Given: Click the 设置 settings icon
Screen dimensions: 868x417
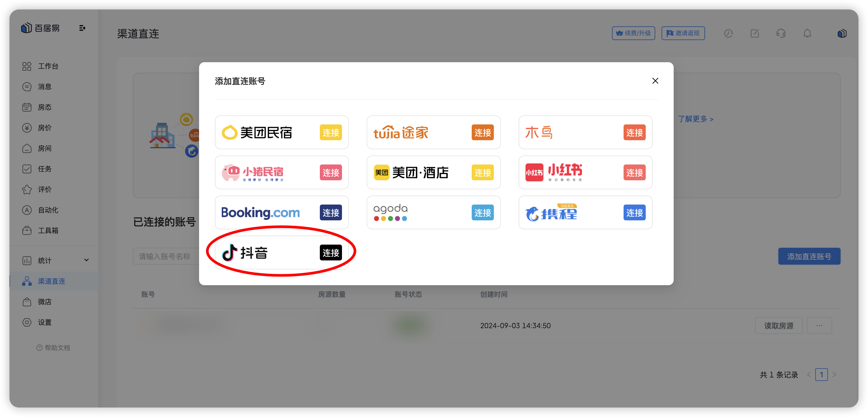Looking at the screenshot, I should point(27,322).
